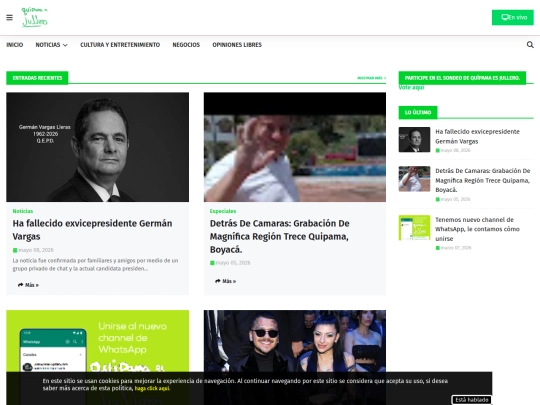Click the En vivo live button
The height and width of the screenshot is (405, 540).
(x=512, y=18)
